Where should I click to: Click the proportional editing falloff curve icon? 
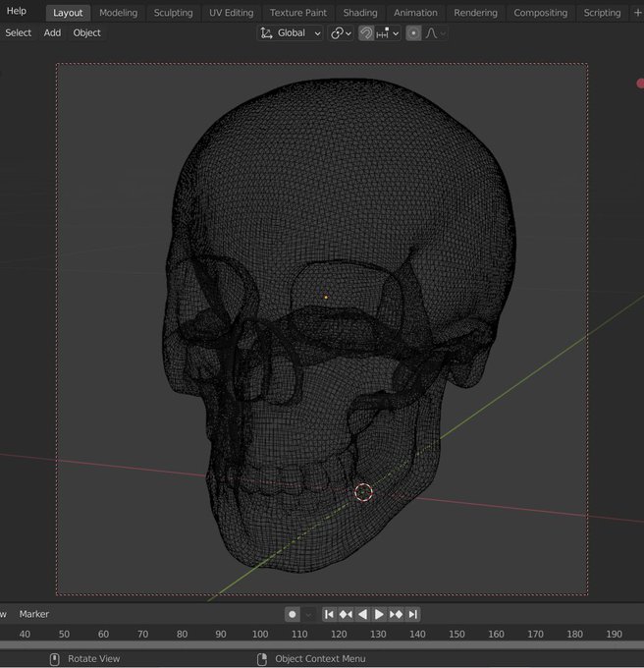pyautogui.click(x=431, y=32)
